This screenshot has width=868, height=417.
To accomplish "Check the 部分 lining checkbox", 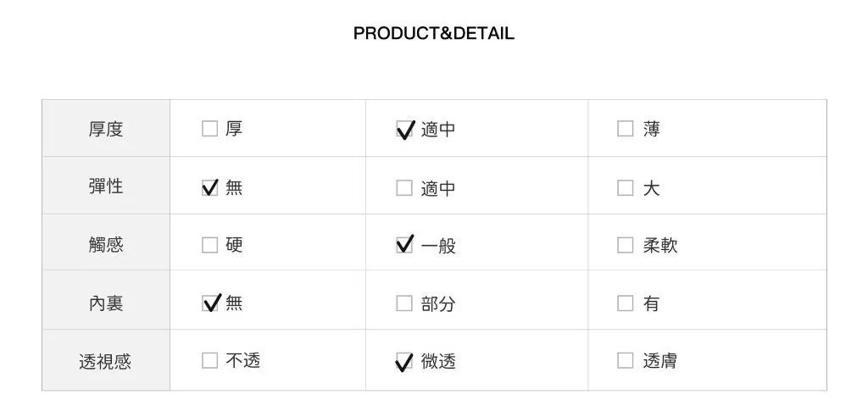I will click(404, 303).
